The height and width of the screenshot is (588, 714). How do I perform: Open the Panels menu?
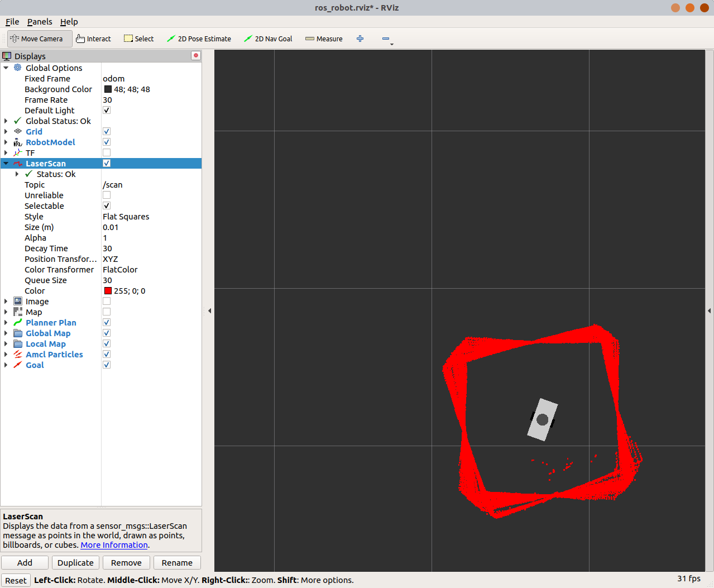coord(40,22)
